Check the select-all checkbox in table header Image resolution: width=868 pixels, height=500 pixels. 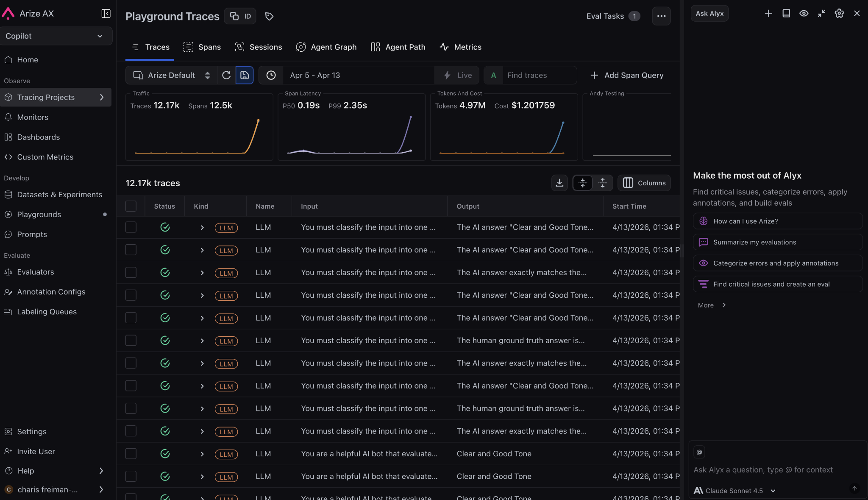click(131, 206)
